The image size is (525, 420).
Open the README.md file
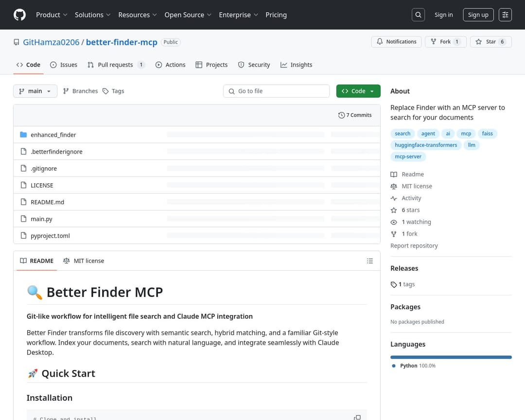coord(47,202)
